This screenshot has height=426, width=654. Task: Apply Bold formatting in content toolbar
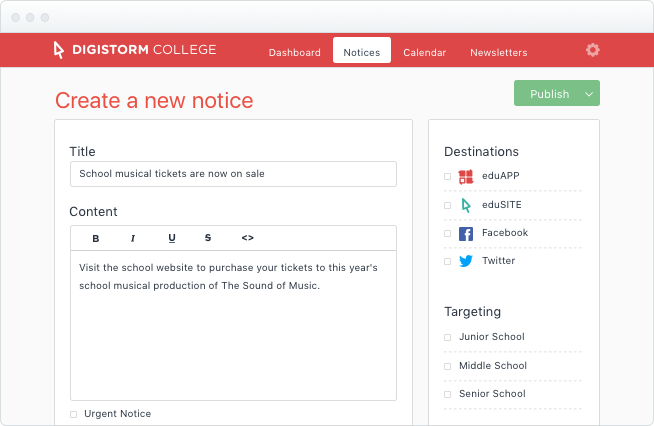tap(96, 238)
